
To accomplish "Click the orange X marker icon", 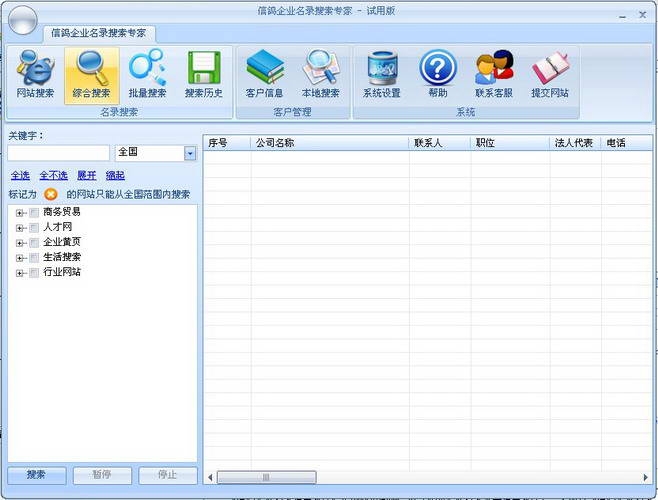I will (x=51, y=194).
